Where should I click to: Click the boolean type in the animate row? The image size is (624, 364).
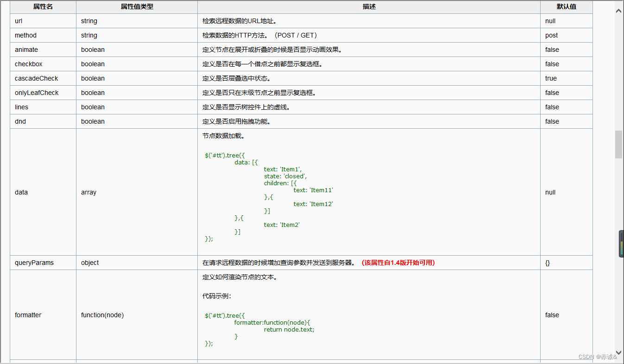(93, 50)
